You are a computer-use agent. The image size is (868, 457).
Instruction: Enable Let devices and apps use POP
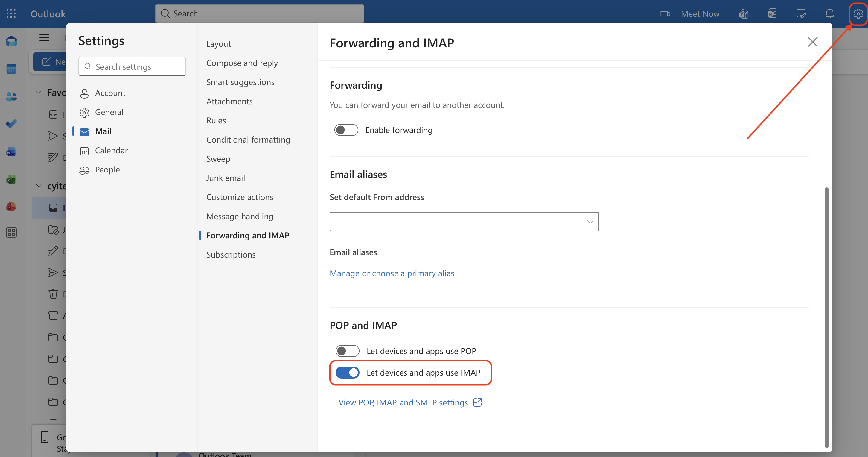tap(347, 351)
